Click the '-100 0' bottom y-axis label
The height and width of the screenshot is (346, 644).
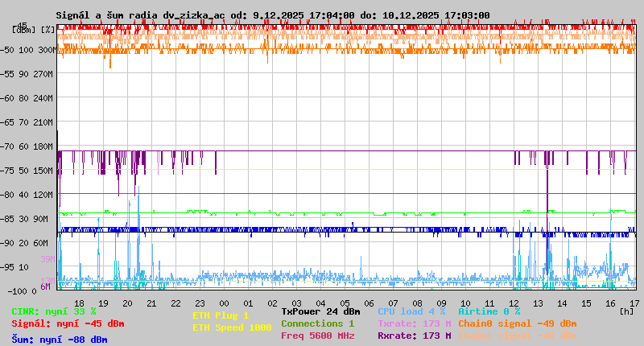coord(23,291)
